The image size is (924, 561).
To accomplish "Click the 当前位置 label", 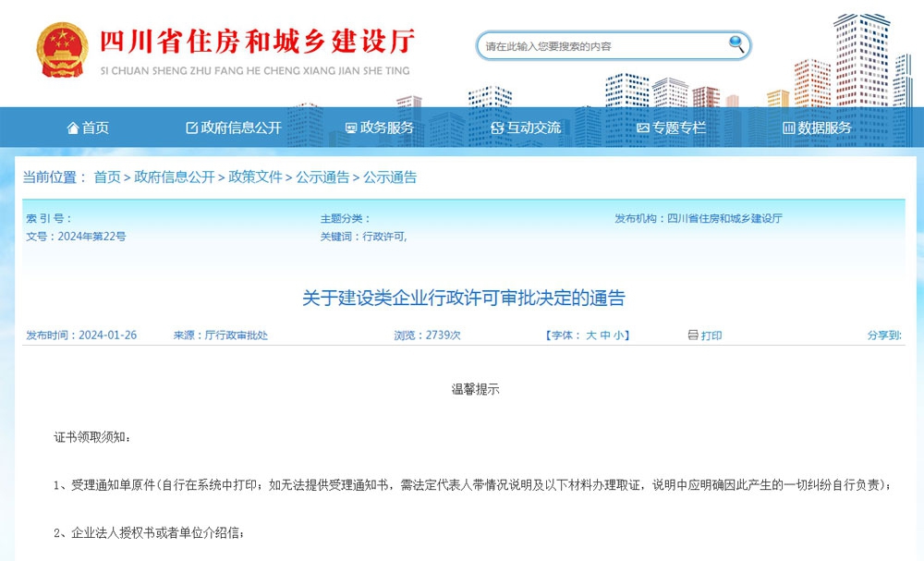I will [x=55, y=177].
